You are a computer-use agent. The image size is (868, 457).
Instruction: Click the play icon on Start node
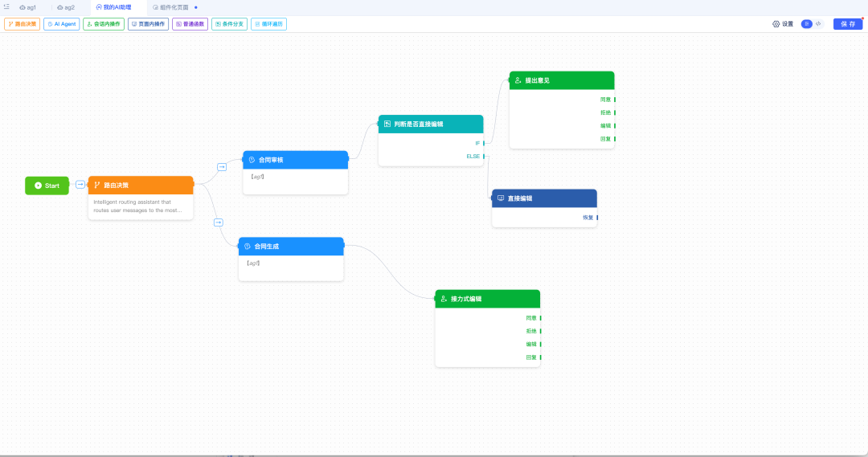point(38,186)
